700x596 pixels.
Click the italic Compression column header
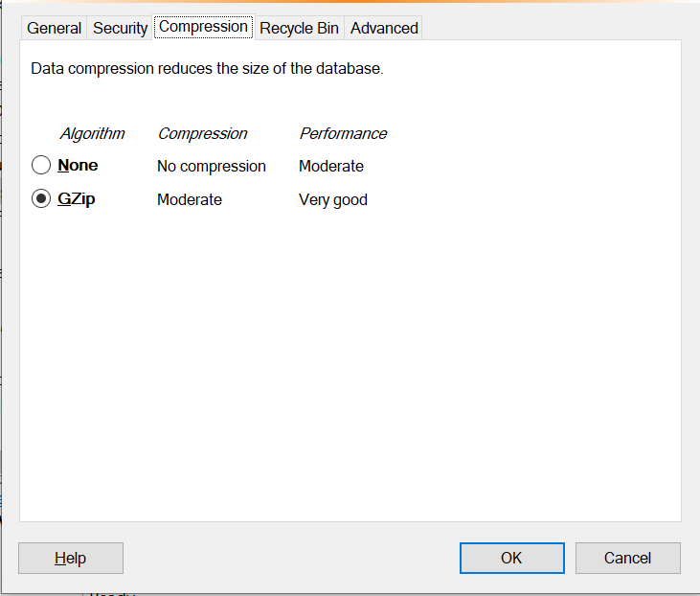click(x=202, y=133)
